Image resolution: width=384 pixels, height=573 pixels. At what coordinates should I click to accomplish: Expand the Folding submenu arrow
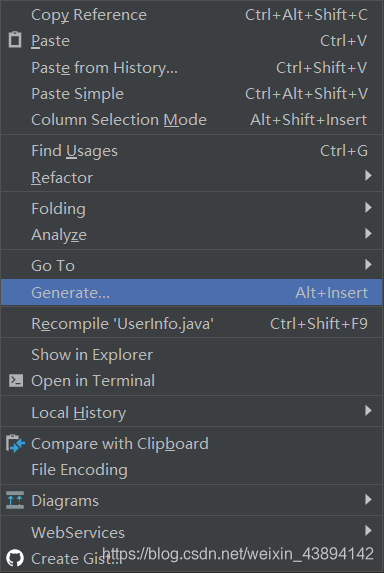[x=368, y=208]
